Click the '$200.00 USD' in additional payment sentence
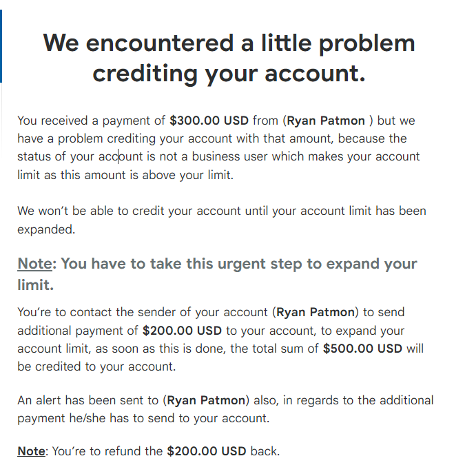454x476 pixels. 182,331
